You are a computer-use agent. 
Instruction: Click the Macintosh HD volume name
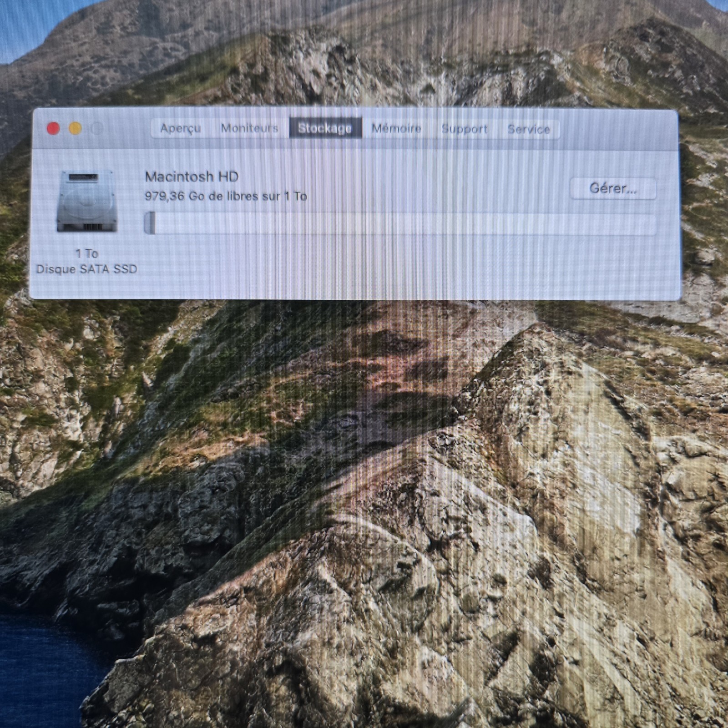[x=192, y=177]
